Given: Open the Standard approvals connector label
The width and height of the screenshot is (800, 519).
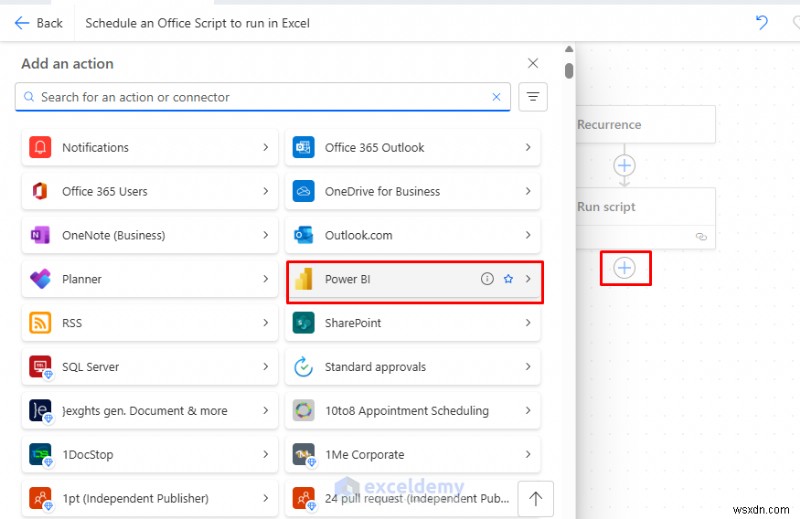Looking at the screenshot, I should point(375,367).
